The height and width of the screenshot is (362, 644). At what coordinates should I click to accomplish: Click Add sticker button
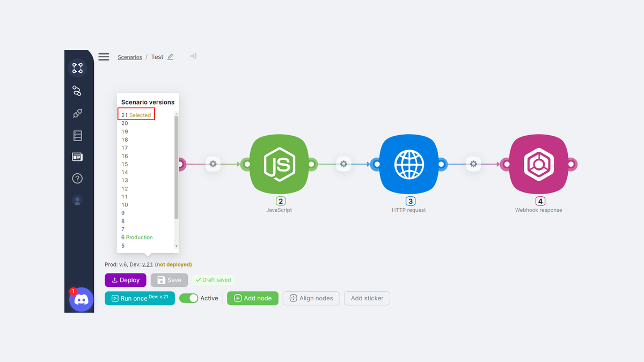[367, 298]
